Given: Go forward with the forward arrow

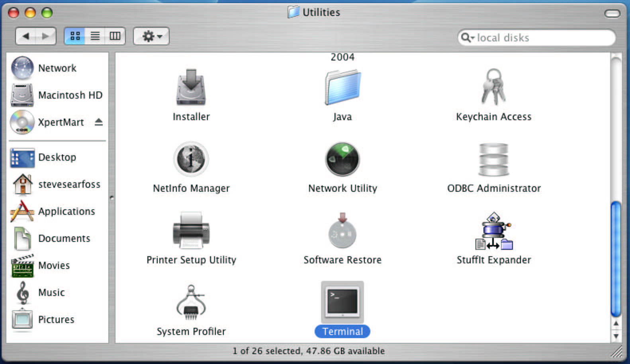Looking at the screenshot, I should point(46,36).
